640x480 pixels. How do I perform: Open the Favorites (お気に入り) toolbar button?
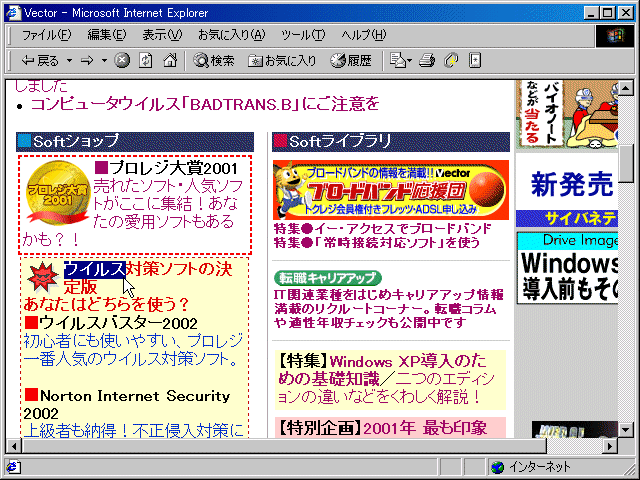[x=282, y=61]
